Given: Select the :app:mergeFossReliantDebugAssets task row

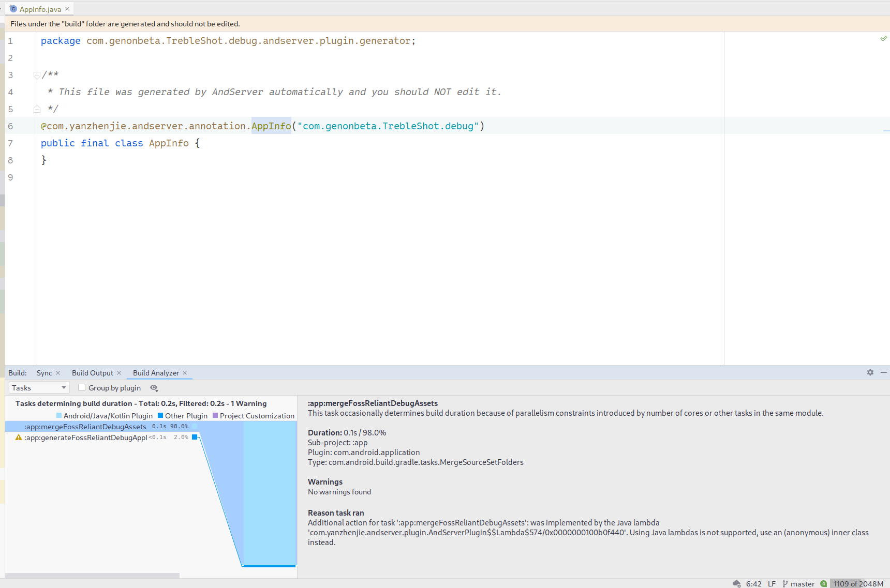Looking at the screenshot, I should (85, 426).
